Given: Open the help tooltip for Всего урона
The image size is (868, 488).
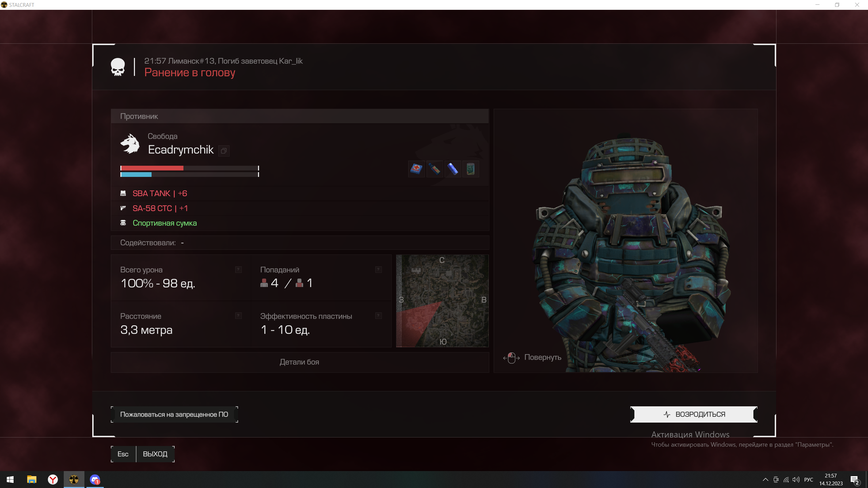Looking at the screenshot, I should 238,269.
